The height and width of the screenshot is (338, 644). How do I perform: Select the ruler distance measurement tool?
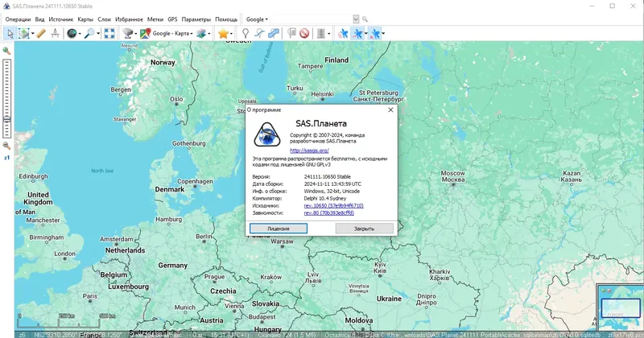pos(41,33)
